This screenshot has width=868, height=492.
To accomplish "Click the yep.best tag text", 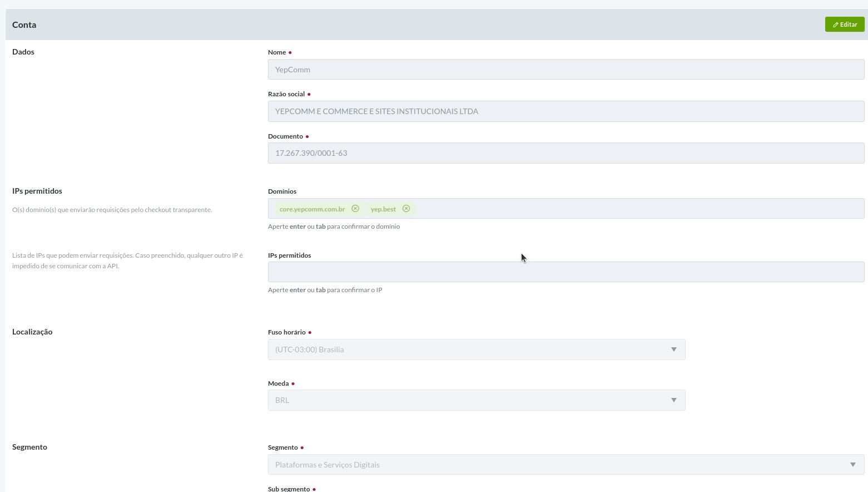I will coord(383,209).
